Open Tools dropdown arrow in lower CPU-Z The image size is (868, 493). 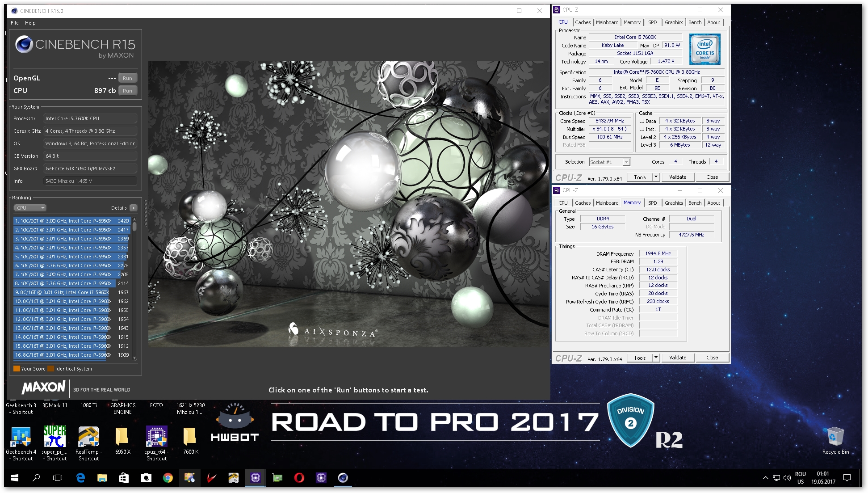tap(656, 358)
